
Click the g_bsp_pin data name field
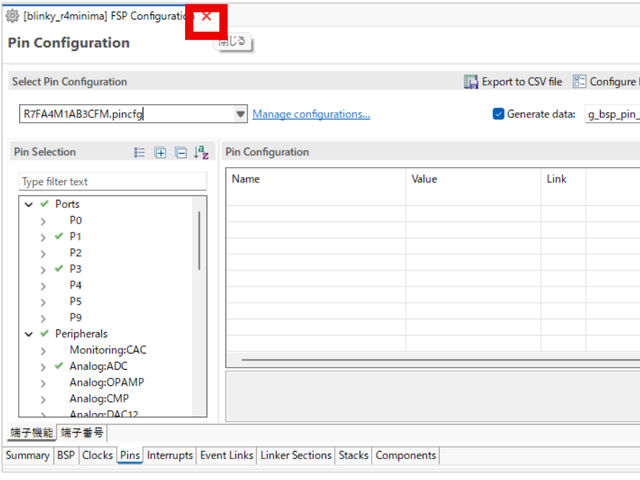(x=612, y=114)
